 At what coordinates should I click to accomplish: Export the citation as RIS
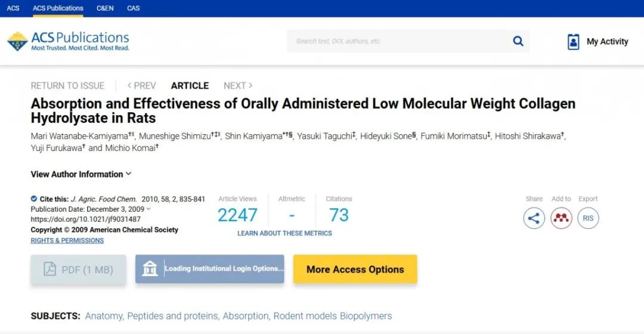[x=588, y=218]
